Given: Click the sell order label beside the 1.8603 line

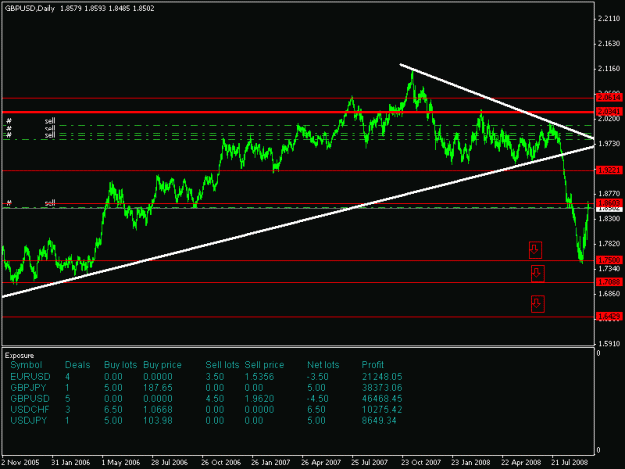Looking at the screenshot, I should (x=50, y=203).
